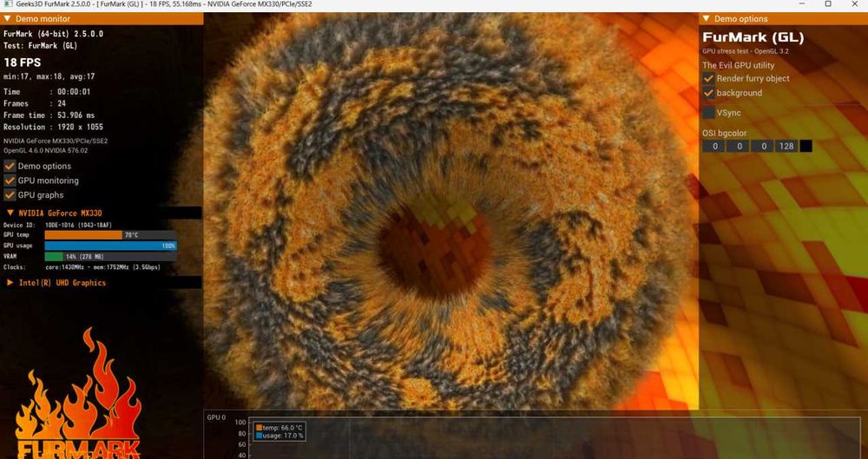Collapse the NVIDIA GeForce MX330 section

pos(10,213)
